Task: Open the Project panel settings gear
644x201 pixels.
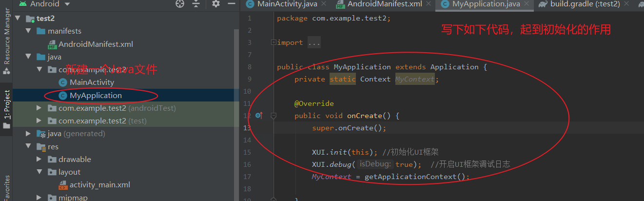Action: pyautogui.click(x=216, y=4)
